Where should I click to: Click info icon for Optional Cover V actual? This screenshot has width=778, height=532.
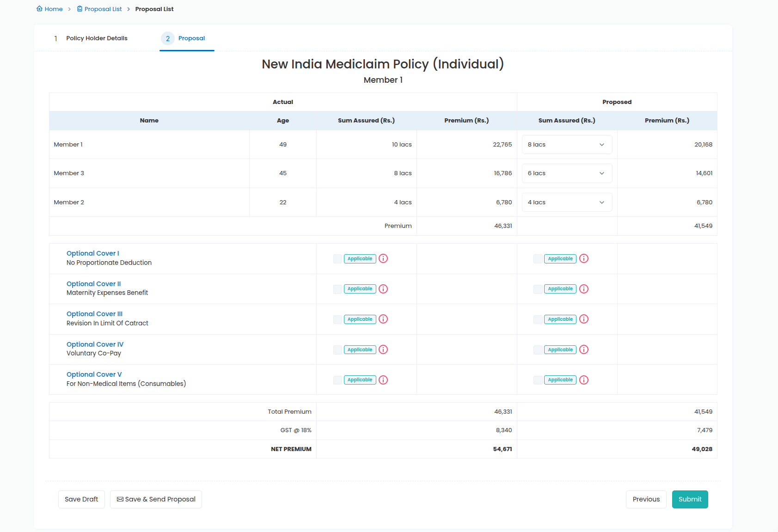point(383,380)
